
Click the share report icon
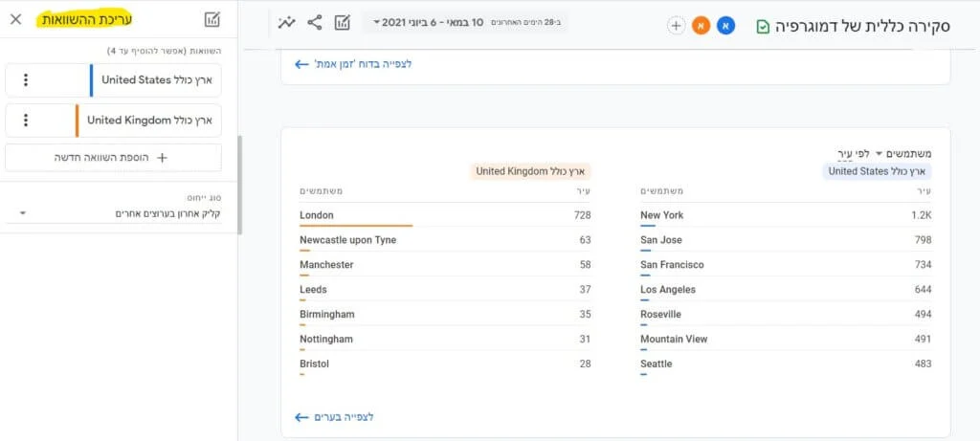[314, 22]
